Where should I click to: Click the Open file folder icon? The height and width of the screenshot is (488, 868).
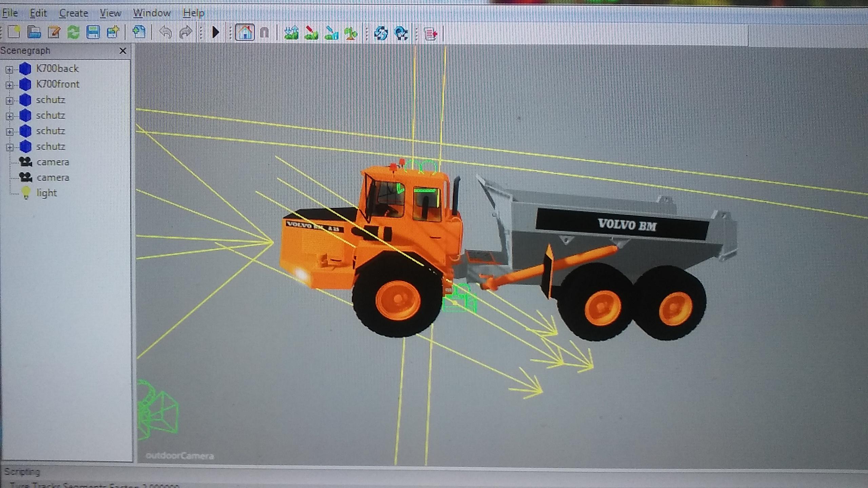(34, 33)
